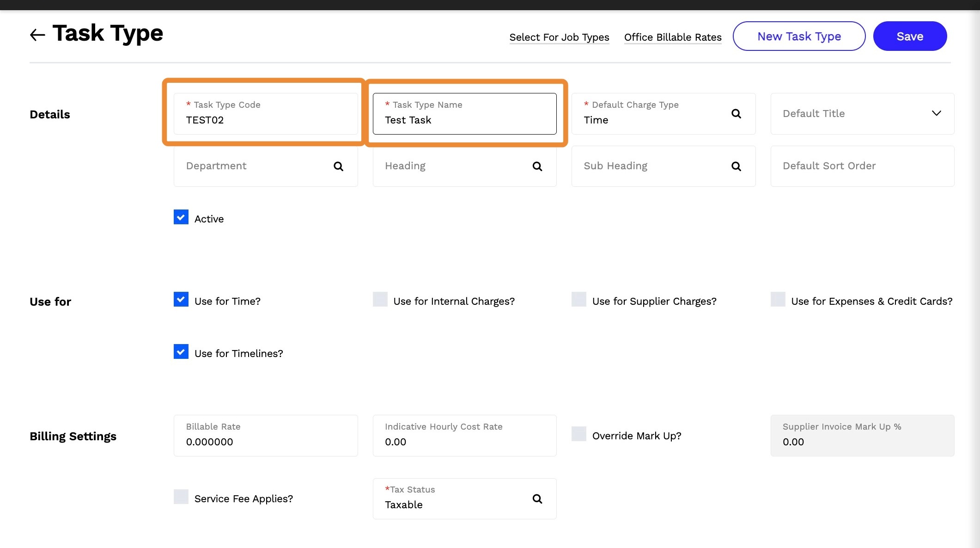Click the Heading lookup magnifier icon
This screenshot has height=548, width=980.
[x=537, y=166]
